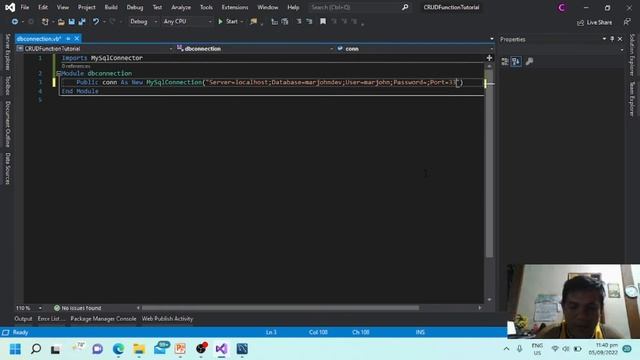Open the Edit menu
The height and width of the screenshot is (360, 640).
[x=43, y=7]
